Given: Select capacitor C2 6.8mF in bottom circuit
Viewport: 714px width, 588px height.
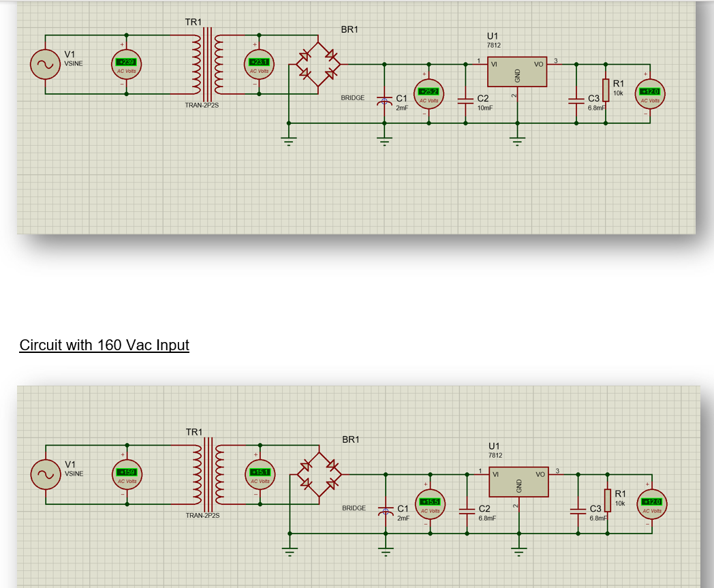Looking at the screenshot, I should coord(467,512).
